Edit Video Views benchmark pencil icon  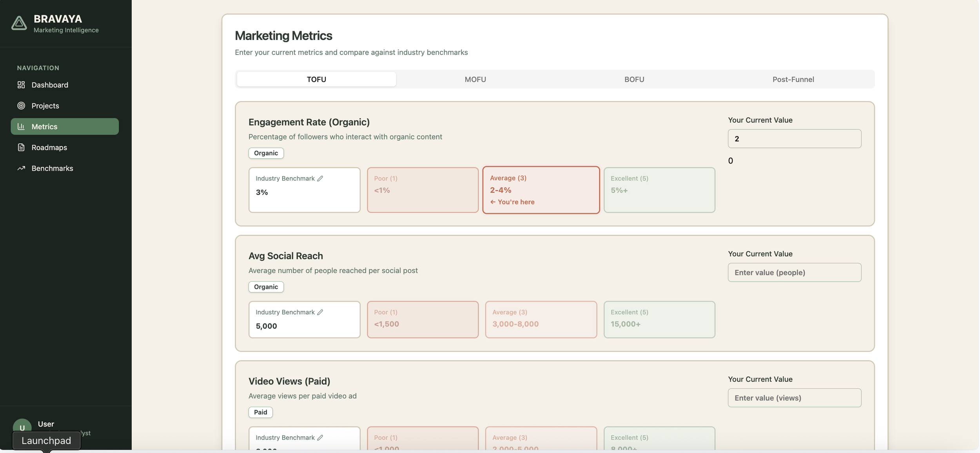320,438
